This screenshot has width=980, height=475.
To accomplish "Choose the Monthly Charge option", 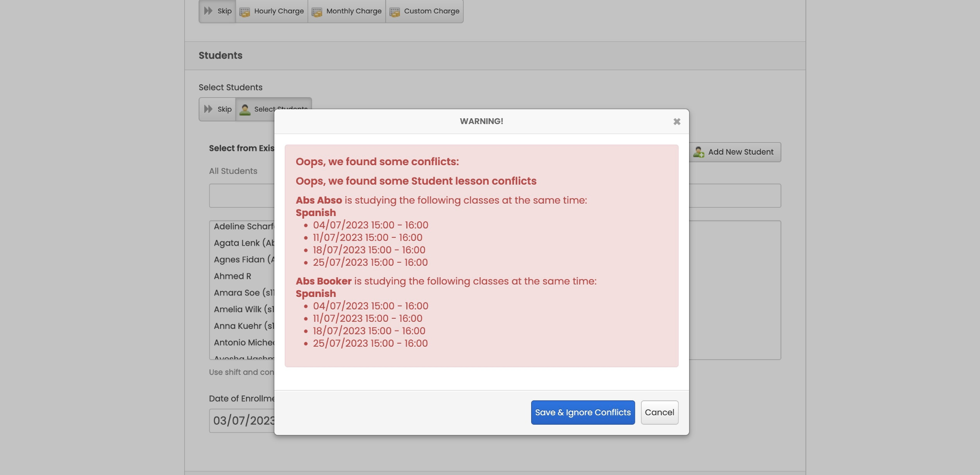I will 346,11.
